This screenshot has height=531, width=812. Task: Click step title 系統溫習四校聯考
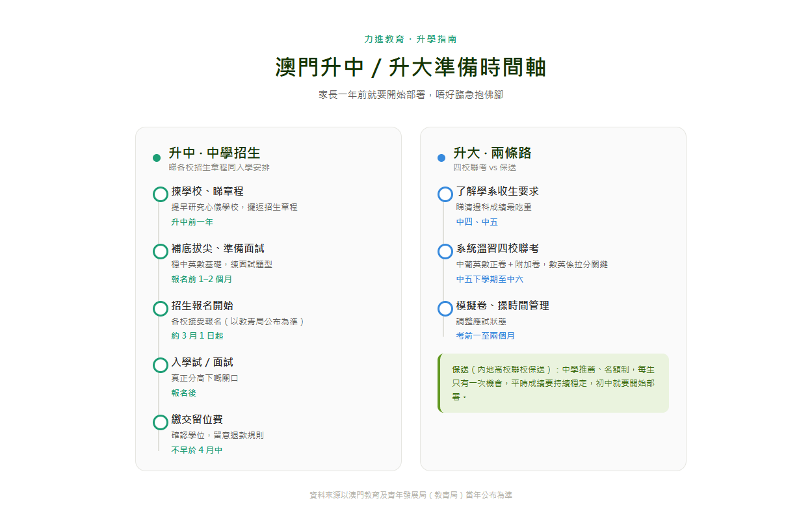497,249
